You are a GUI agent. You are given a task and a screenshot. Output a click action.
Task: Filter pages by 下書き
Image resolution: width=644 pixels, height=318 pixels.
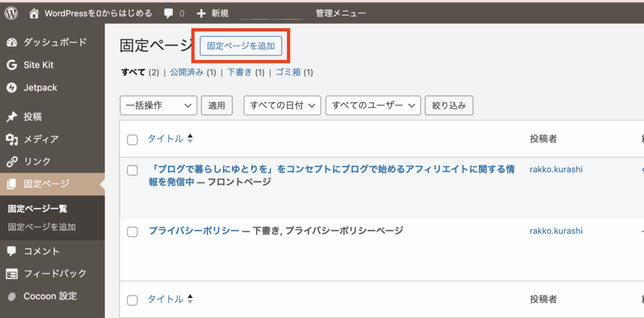coord(240,73)
